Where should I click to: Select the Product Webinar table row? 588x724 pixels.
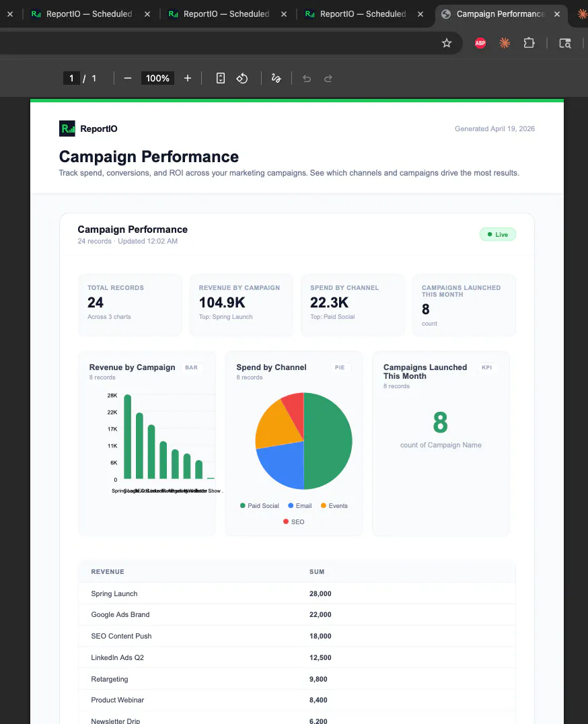(297, 700)
